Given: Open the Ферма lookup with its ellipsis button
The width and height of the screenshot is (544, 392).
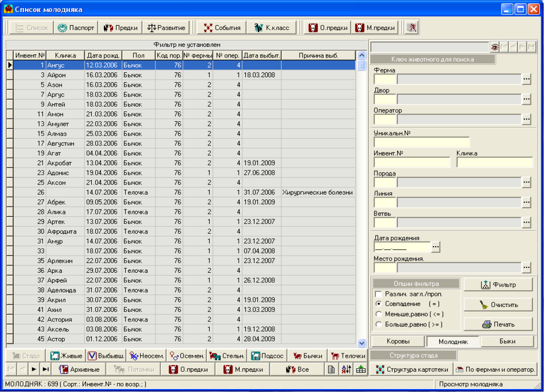Looking at the screenshot, I should [526, 79].
